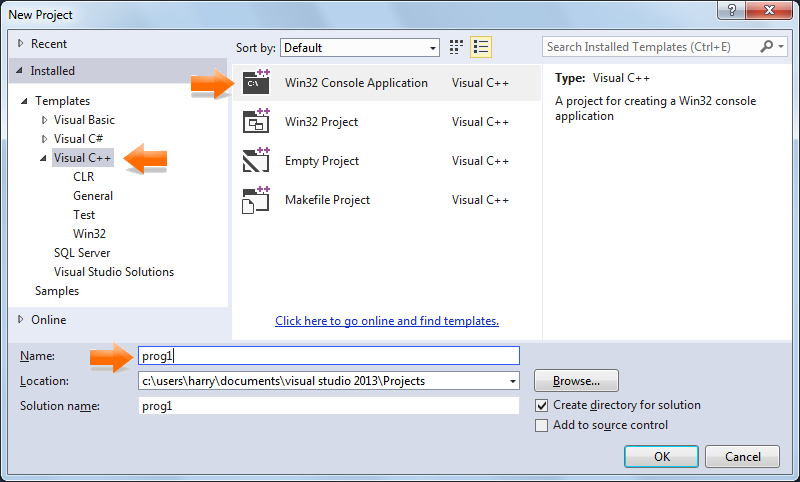800x482 pixels.
Task: Select the CLR template category
Action: [83, 177]
